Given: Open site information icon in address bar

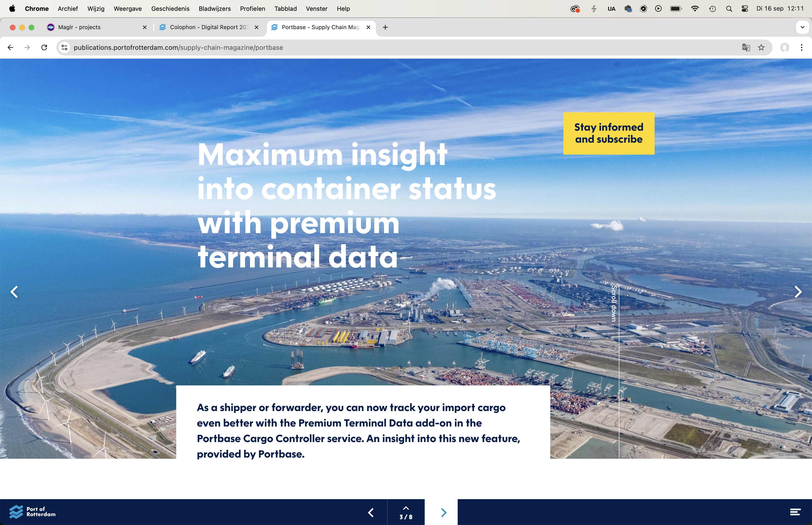Looking at the screenshot, I should (64, 47).
